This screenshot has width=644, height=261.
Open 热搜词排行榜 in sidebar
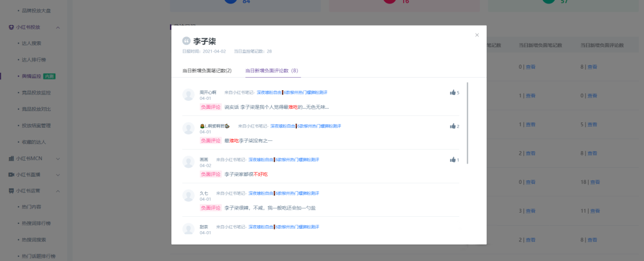pos(36,223)
